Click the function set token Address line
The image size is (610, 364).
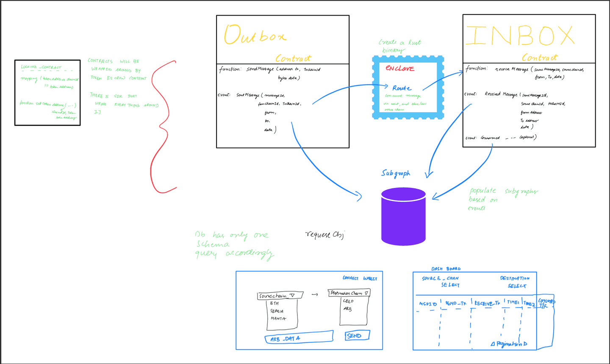pos(48,110)
